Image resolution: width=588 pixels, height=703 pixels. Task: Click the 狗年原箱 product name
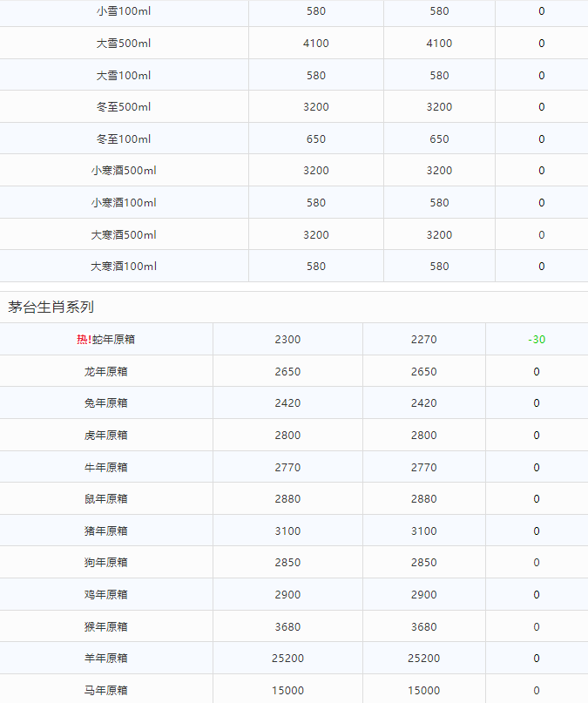pyautogui.click(x=106, y=563)
